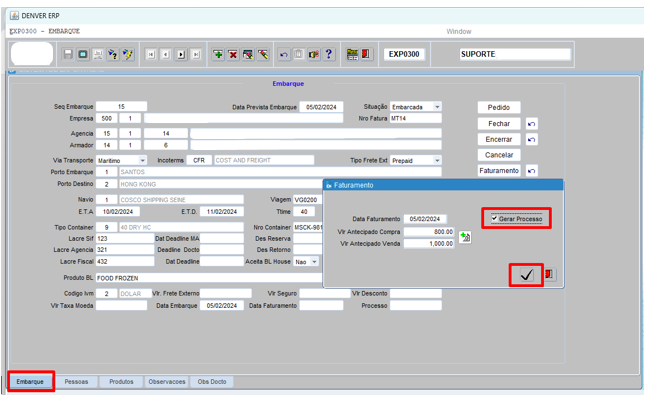Click the list-of-values icon next to help
Viewport: 648px width, 398px height.
pyautogui.click(x=314, y=54)
